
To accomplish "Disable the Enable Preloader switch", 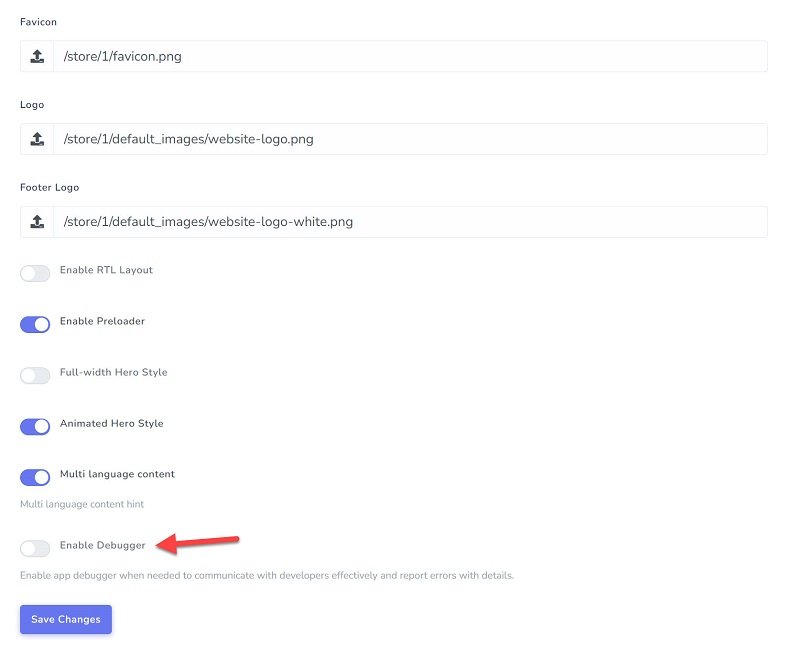I will (x=35, y=324).
